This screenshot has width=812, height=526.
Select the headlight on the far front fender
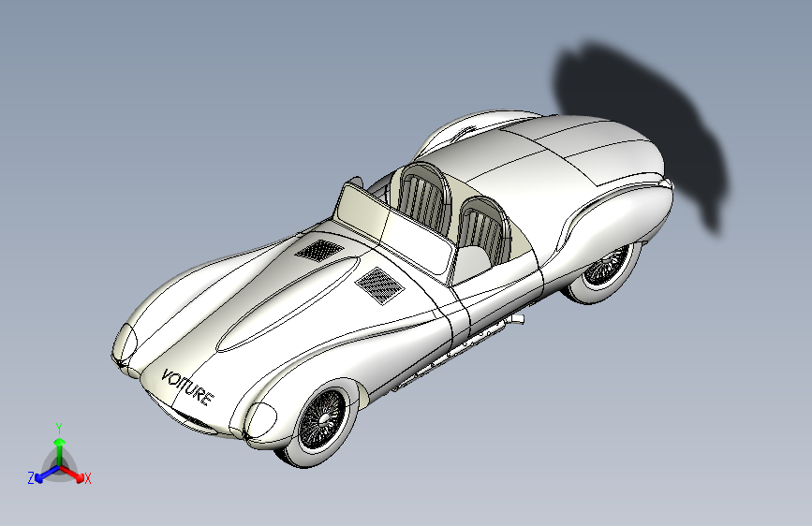[x=125, y=343]
